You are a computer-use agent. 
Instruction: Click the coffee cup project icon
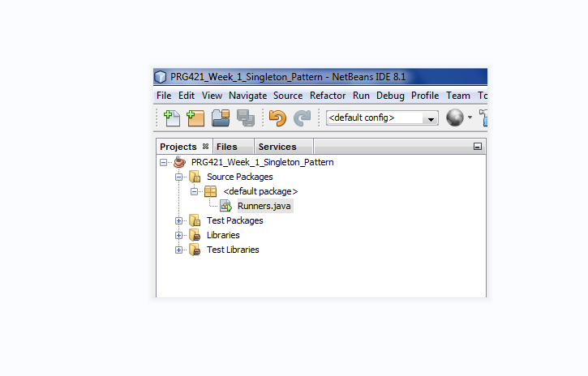[x=179, y=162]
